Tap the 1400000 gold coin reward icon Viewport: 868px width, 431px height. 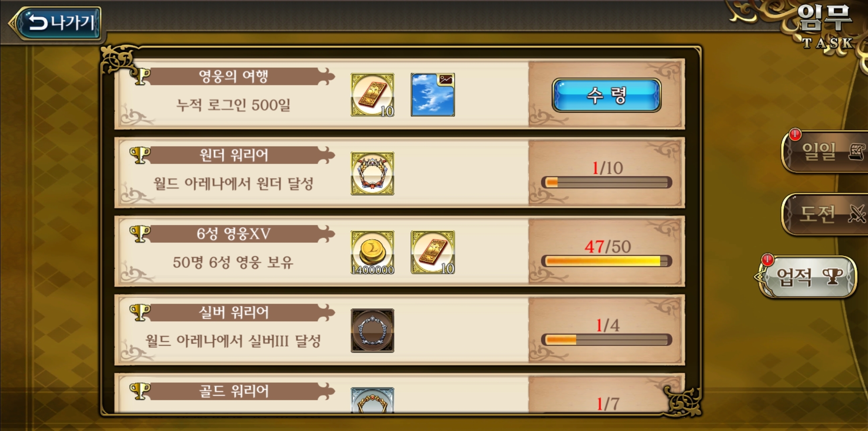point(372,252)
